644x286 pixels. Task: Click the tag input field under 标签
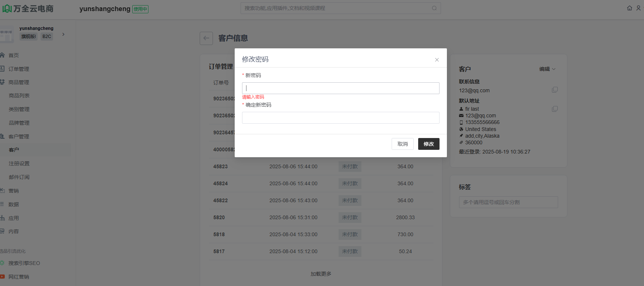[508, 202]
